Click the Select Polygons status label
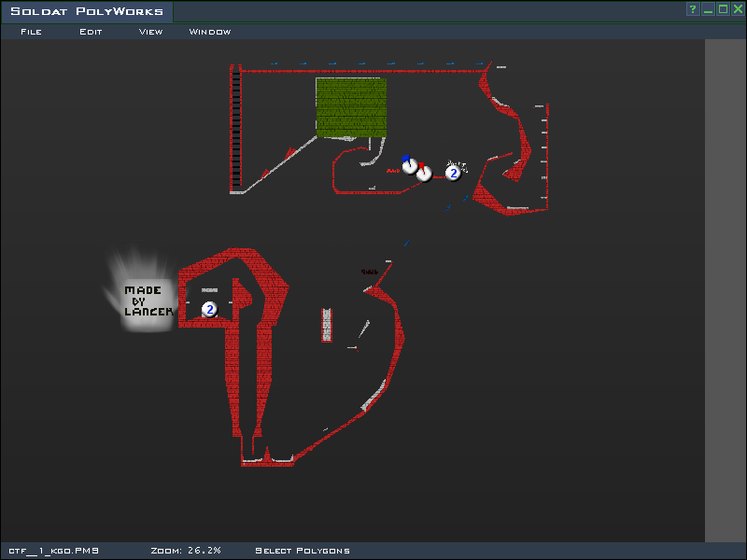Screen dimensions: 747x560 pyautogui.click(x=303, y=551)
